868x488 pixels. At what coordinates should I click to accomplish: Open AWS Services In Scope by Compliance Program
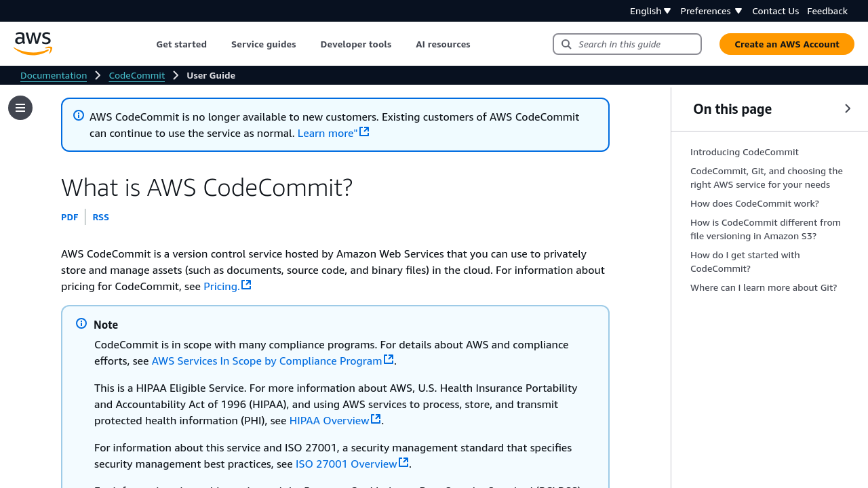click(x=267, y=361)
